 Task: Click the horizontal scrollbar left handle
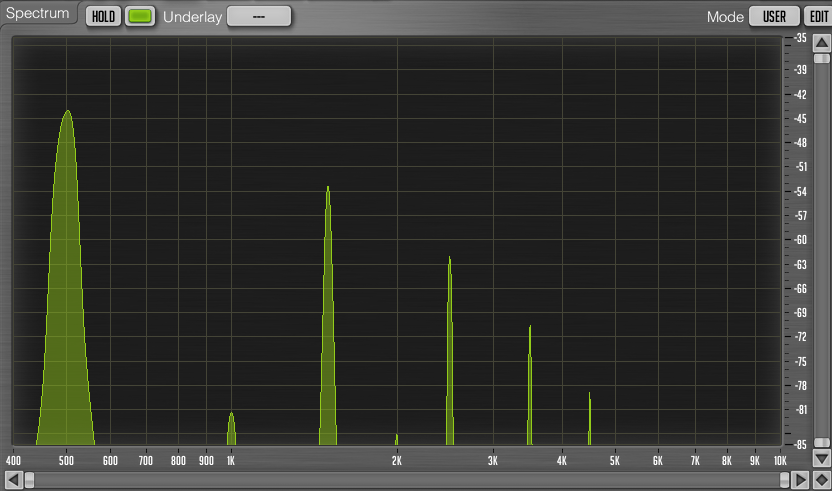[x=30, y=481]
